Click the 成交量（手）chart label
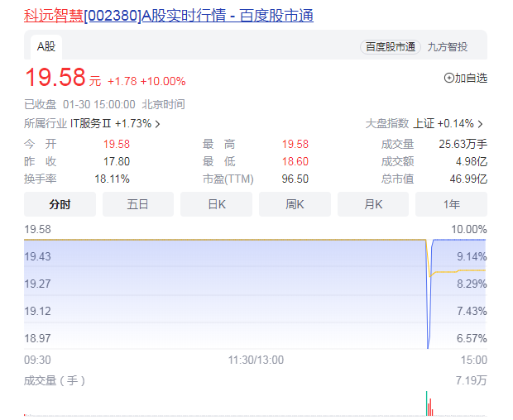The height and width of the screenshot is (420, 513). 55,381
